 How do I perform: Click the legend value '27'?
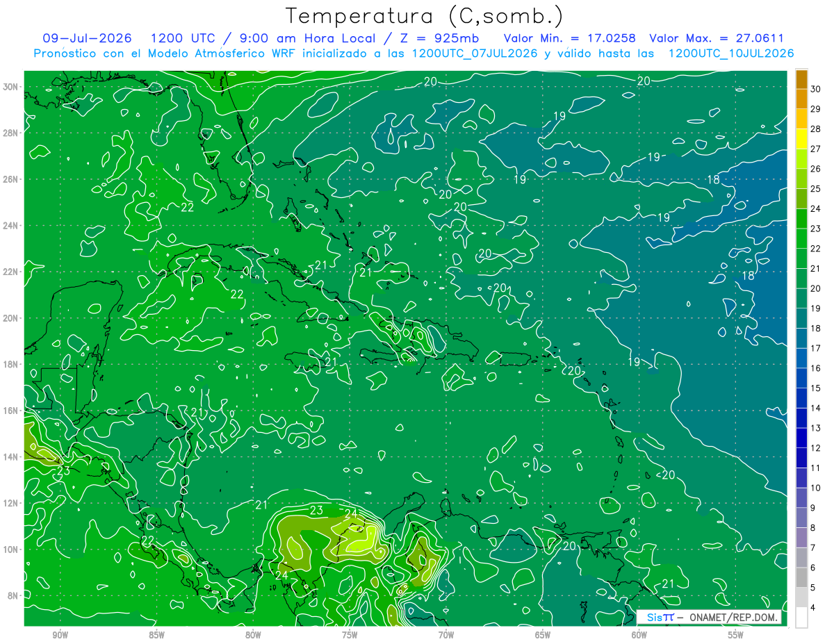815,149
